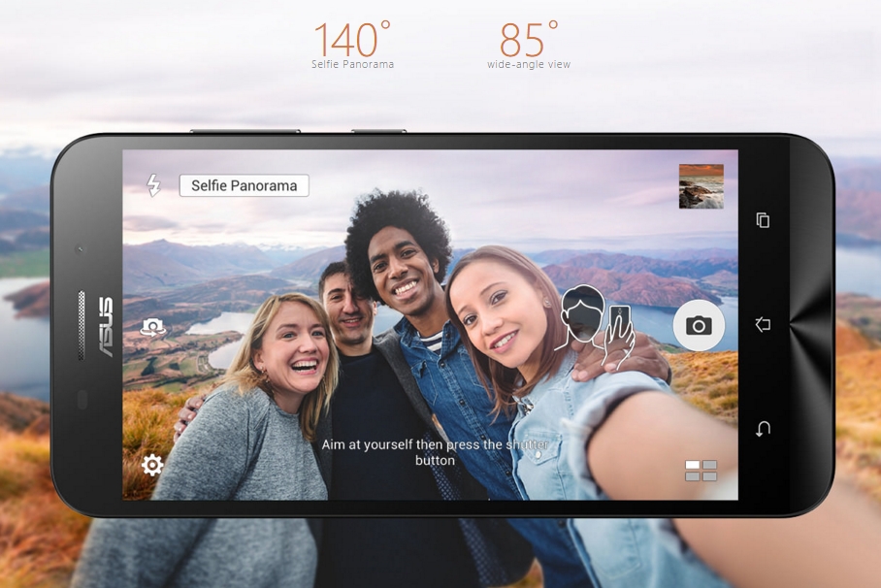Open camera settings gear icon
The height and width of the screenshot is (588, 881).
tap(152, 465)
